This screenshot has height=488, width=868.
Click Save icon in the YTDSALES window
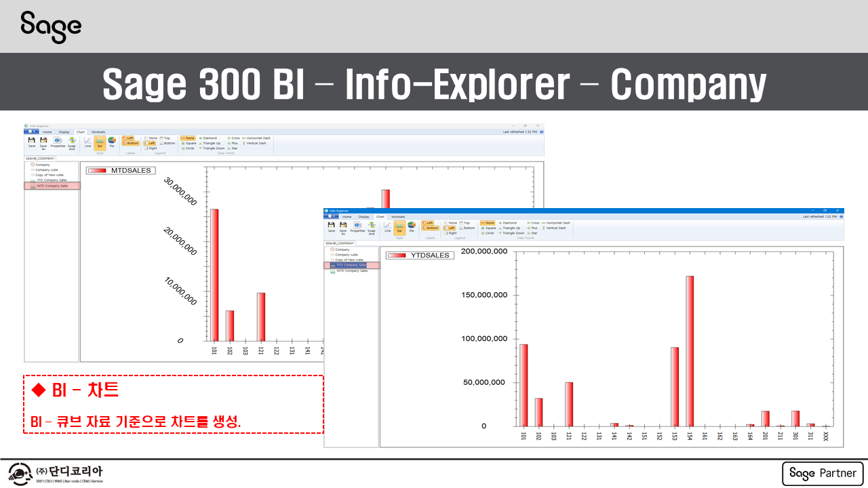point(332,226)
